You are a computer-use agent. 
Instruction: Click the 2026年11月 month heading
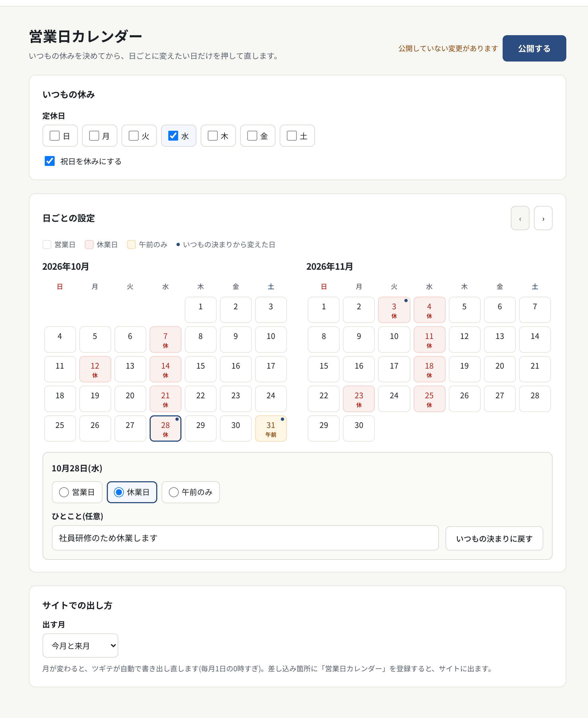330,267
